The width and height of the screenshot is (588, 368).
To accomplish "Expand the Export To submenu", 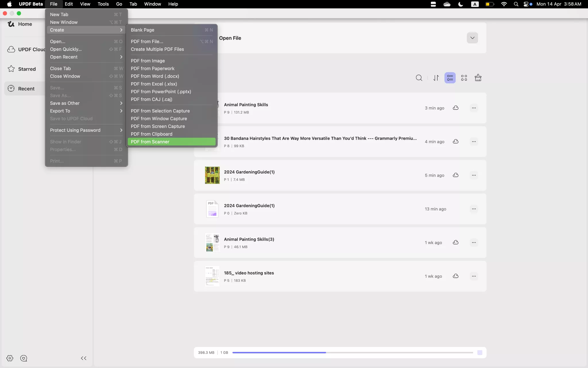I will point(86,111).
